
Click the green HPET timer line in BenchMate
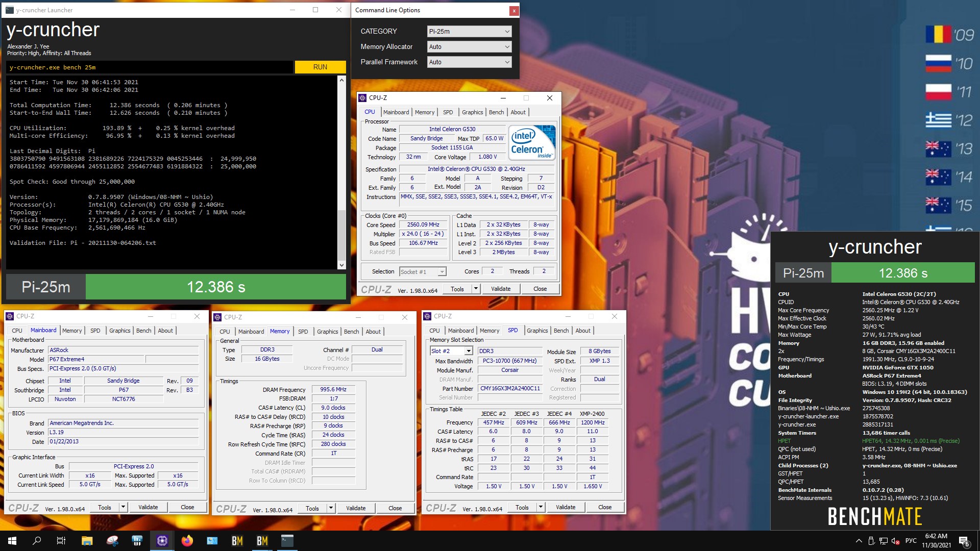click(x=869, y=441)
